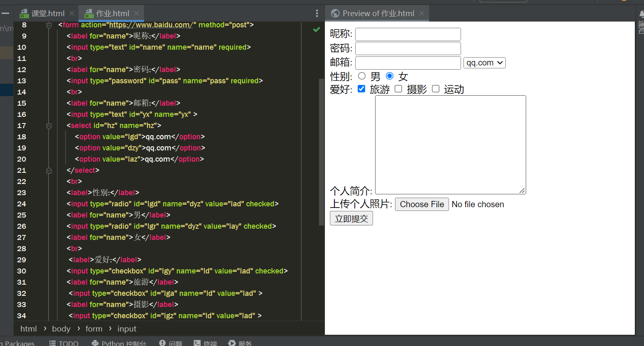Click the green inspection checkmark icon
Screen dimensions: 644x346
[x=317, y=29]
